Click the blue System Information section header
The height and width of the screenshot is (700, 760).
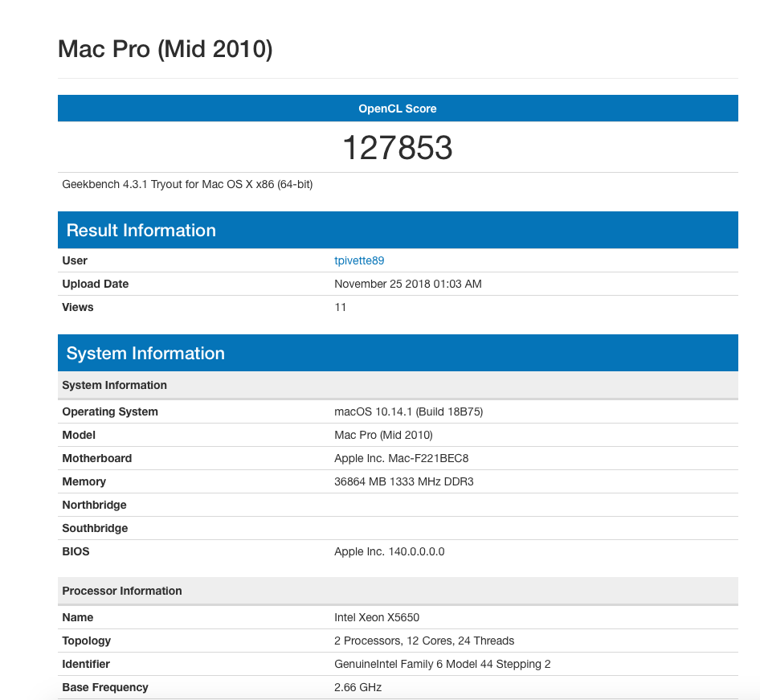click(x=398, y=354)
